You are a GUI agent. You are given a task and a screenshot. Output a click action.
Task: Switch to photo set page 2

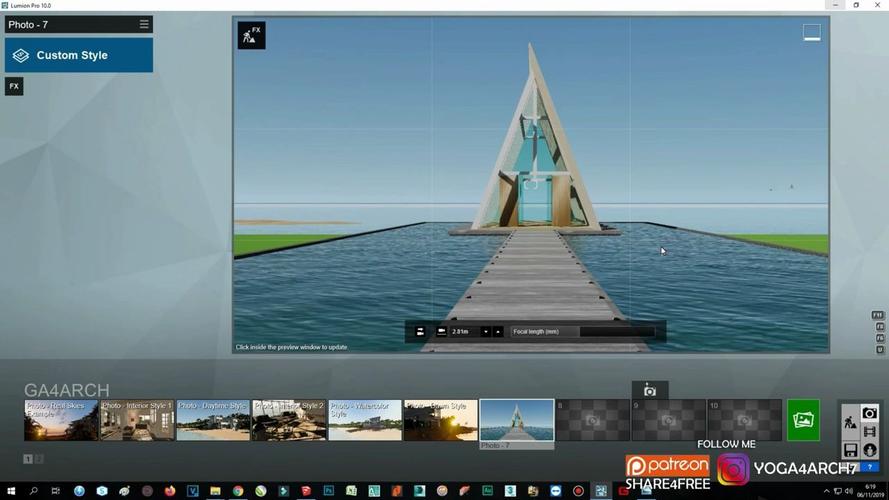[x=39, y=459]
